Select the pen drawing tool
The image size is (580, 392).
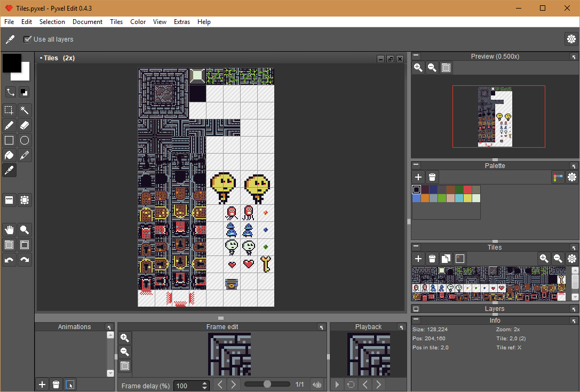(9, 125)
